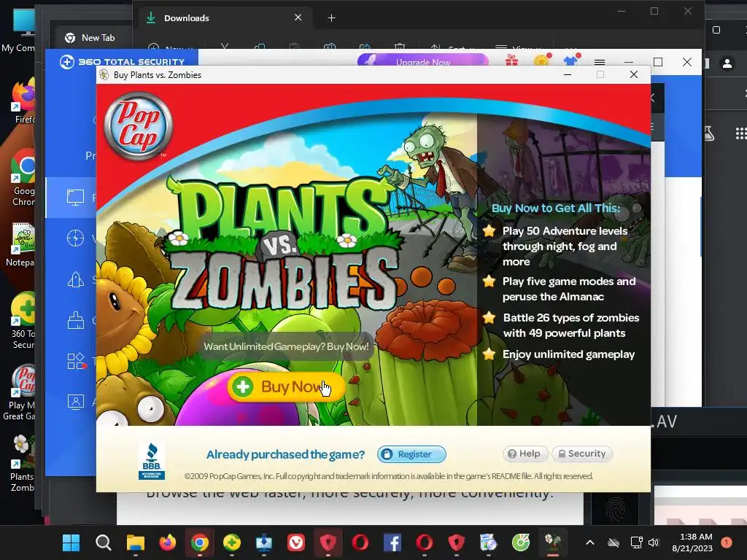The image size is (747, 560).
Task: Click 'Already purchased the game?' text
Action: point(285,455)
